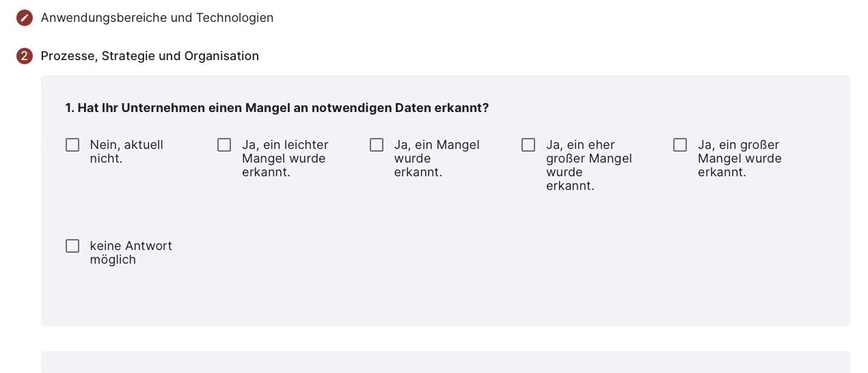
Task: Click the 'Ja, ein leichter Mangel wurde erkannt.' text
Action: (285, 158)
